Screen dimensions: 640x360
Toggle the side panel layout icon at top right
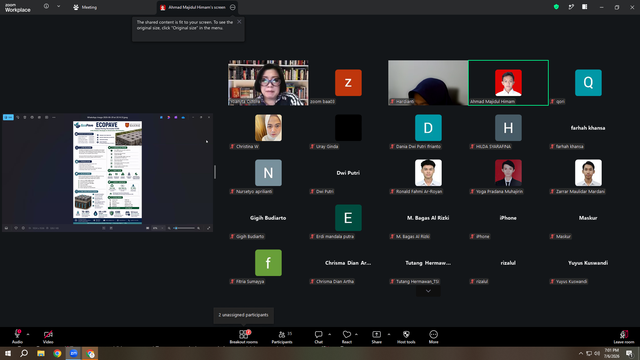[x=584, y=7]
